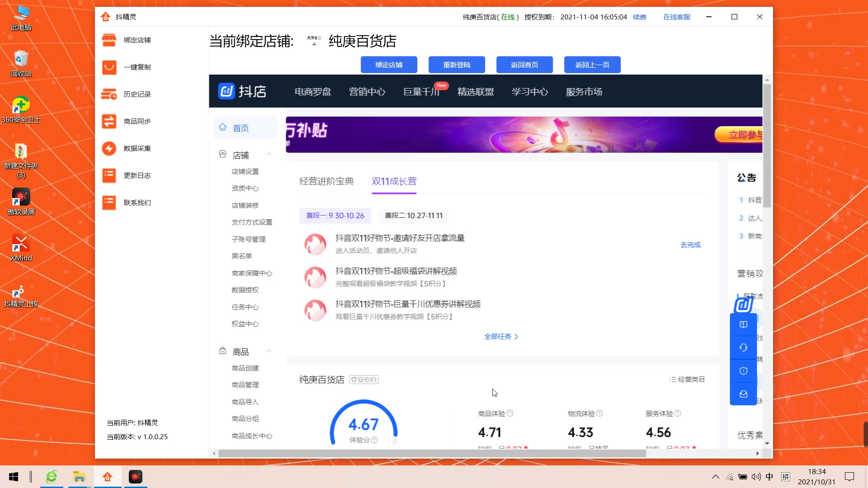Click the Windows Start button
Screen dimensions: 868x488
coord(14,477)
